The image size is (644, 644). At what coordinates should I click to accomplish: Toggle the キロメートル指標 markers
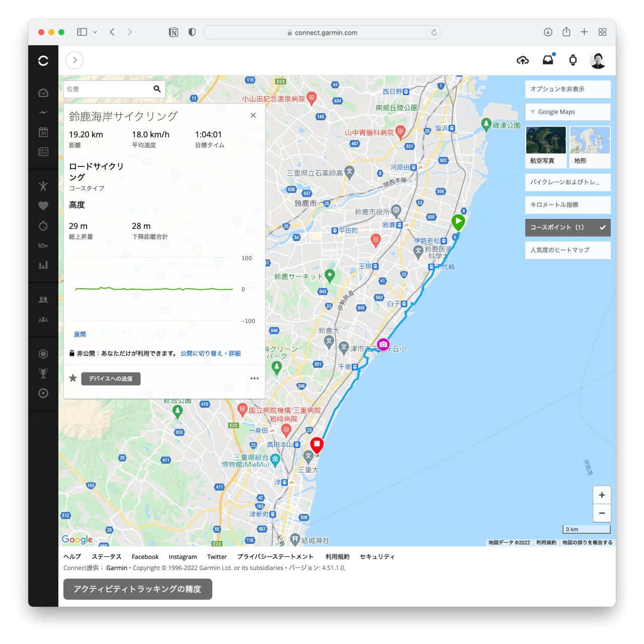click(x=568, y=205)
